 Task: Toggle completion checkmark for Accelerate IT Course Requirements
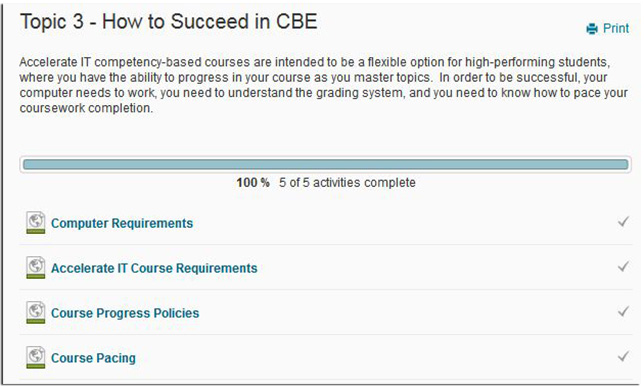[623, 267]
